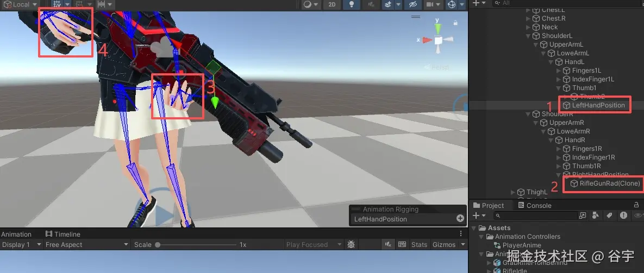Open the Play Focused dropdown
This screenshot has height=273, width=644.
coord(314,244)
